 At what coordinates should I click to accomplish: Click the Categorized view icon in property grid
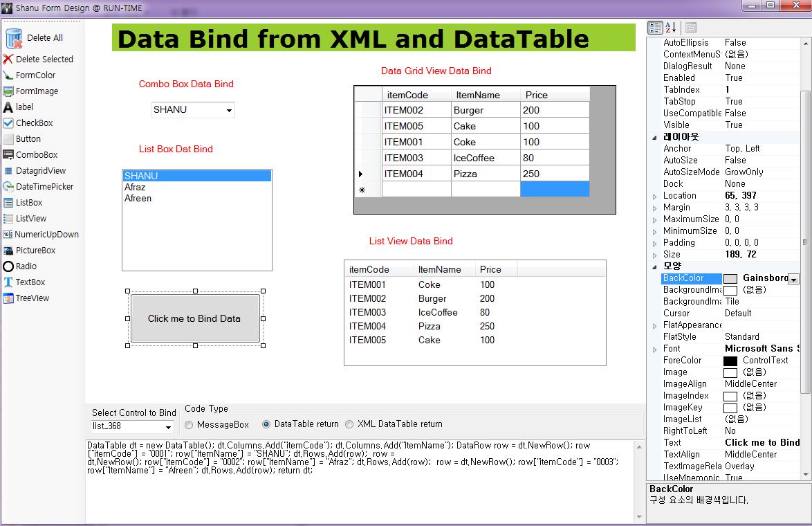(x=655, y=28)
